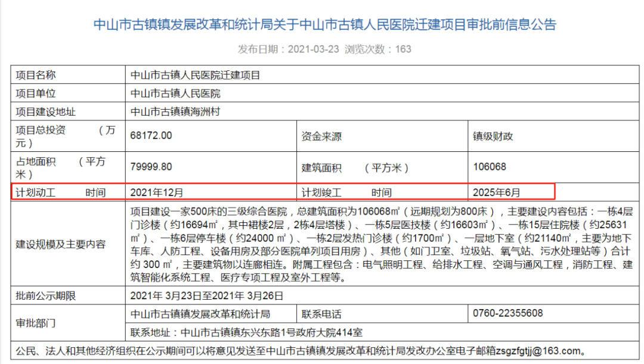Screen dimensions: 644x364
Task: Click the land area value 79999.80
Action: [151, 167]
